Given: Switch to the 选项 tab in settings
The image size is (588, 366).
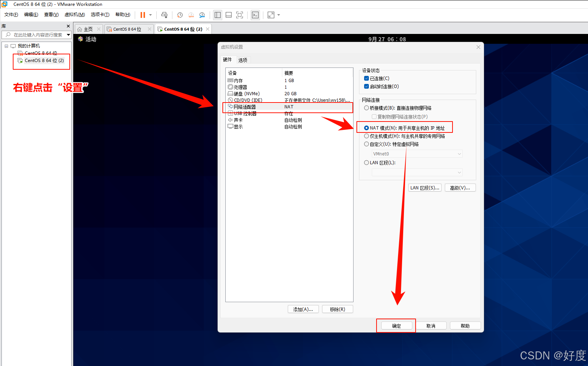Looking at the screenshot, I should coord(243,60).
